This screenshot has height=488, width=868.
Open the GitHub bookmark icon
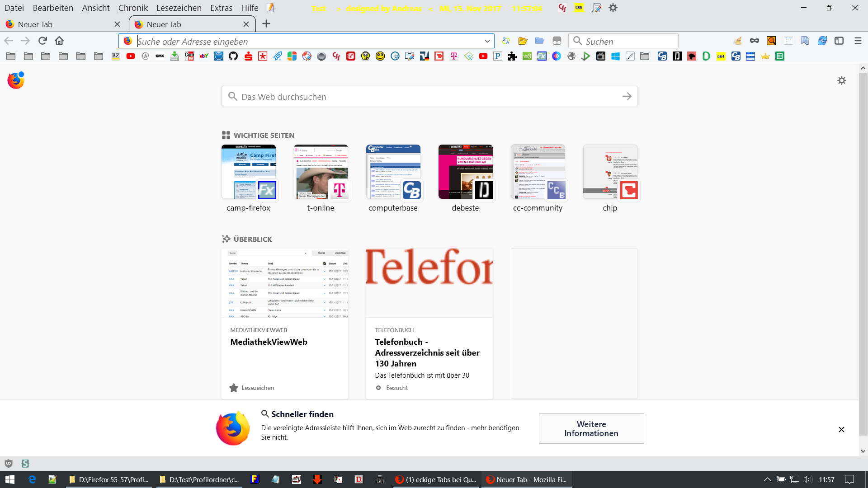tap(233, 56)
